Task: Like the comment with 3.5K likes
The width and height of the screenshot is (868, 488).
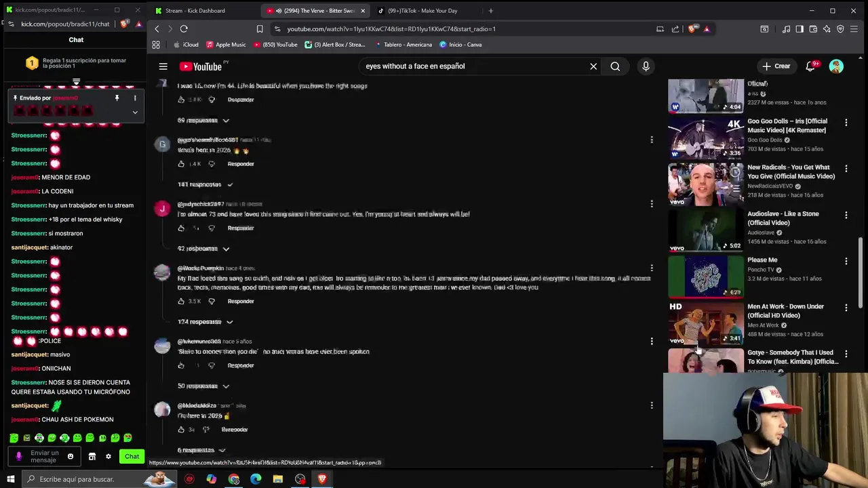Action: click(181, 301)
